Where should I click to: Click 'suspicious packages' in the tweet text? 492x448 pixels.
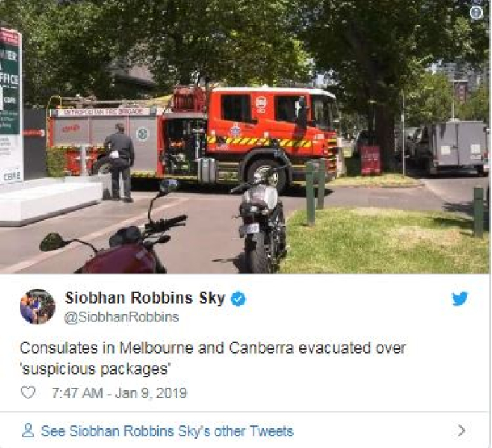[x=94, y=369]
